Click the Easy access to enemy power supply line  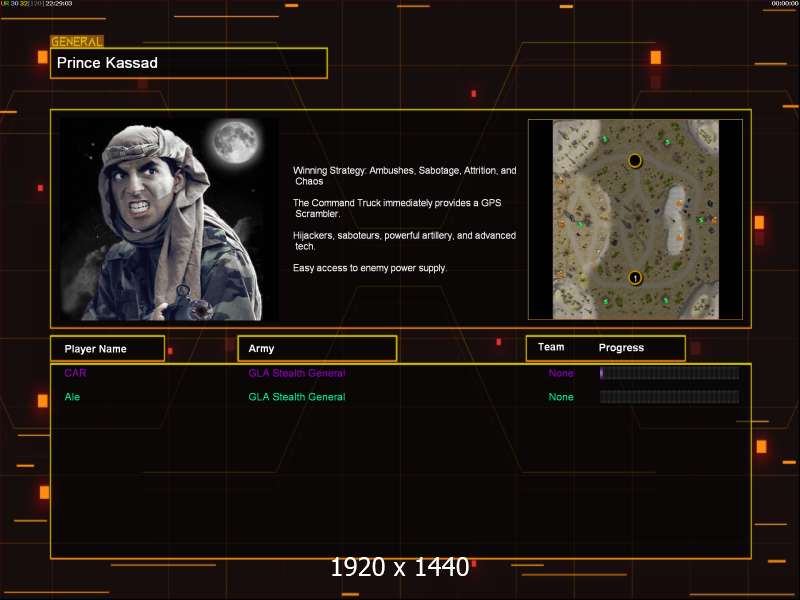tap(370, 268)
